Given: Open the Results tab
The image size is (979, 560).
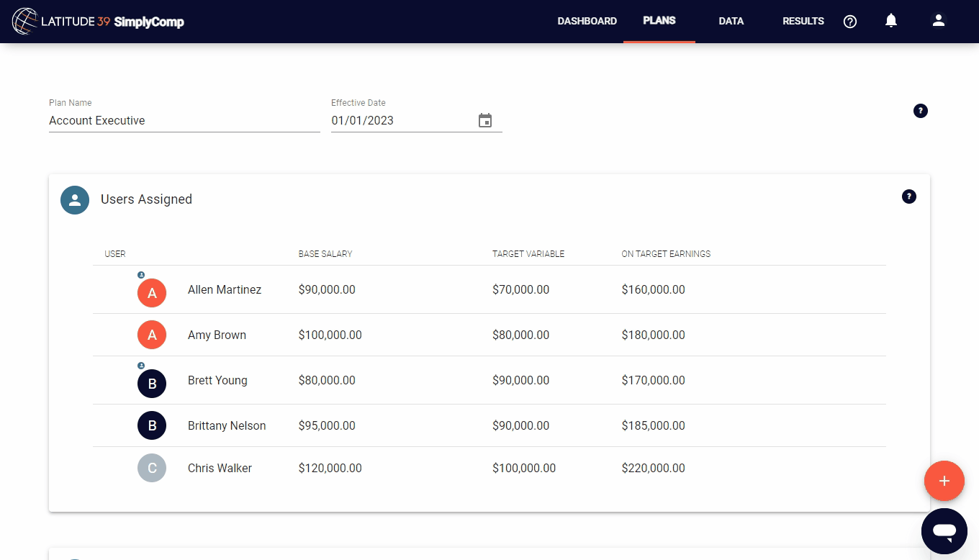Looking at the screenshot, I should click(803, 22).
